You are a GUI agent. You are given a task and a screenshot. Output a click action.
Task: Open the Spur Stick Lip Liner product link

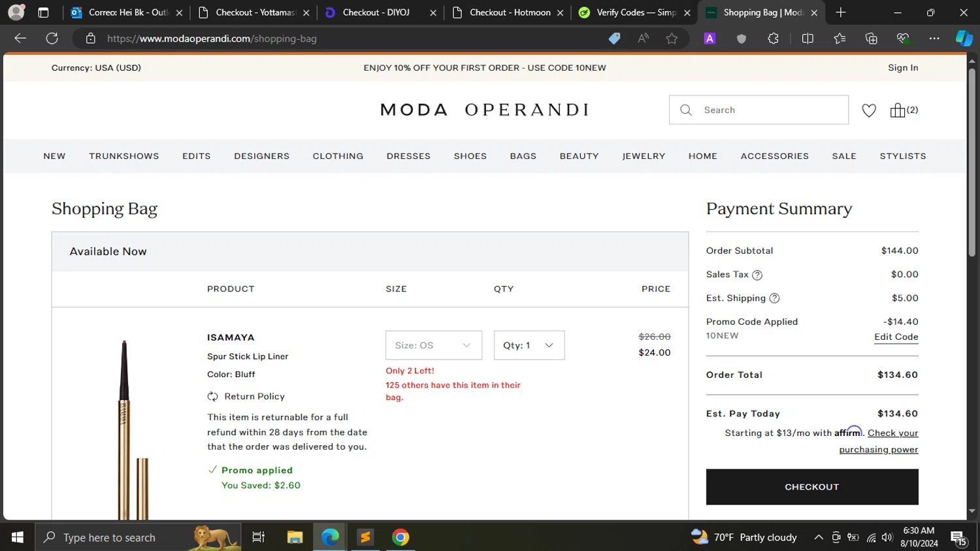click(x=248, y=357)
